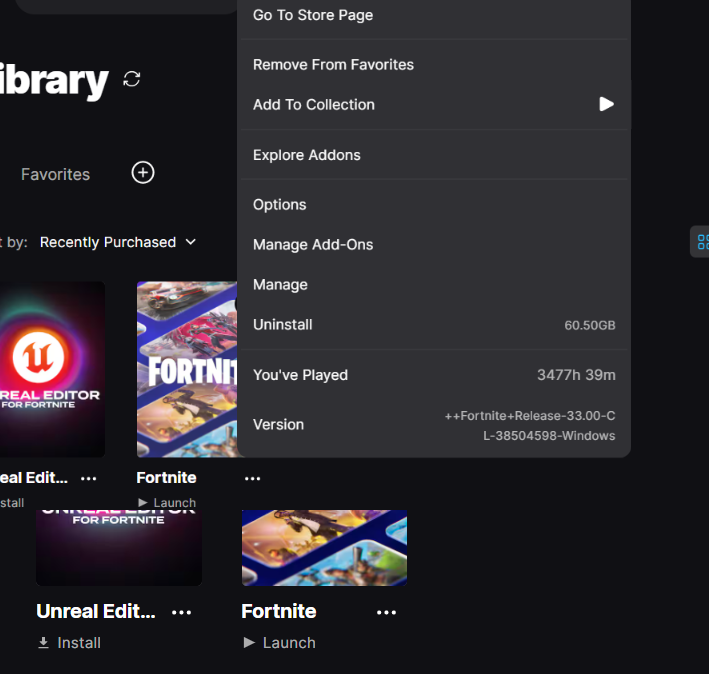Click the large Launch button under the bottom Fortnite

[x=279, y=643]
